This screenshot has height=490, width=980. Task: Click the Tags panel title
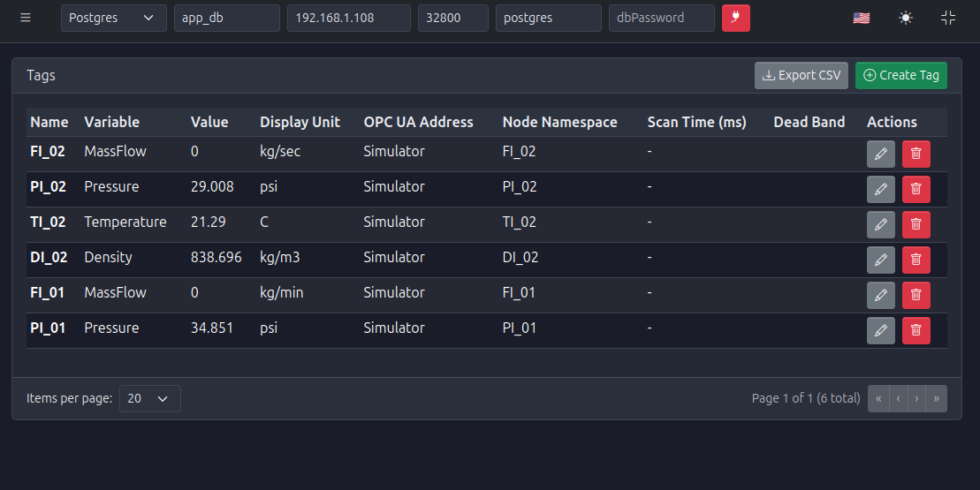[41, 76]
